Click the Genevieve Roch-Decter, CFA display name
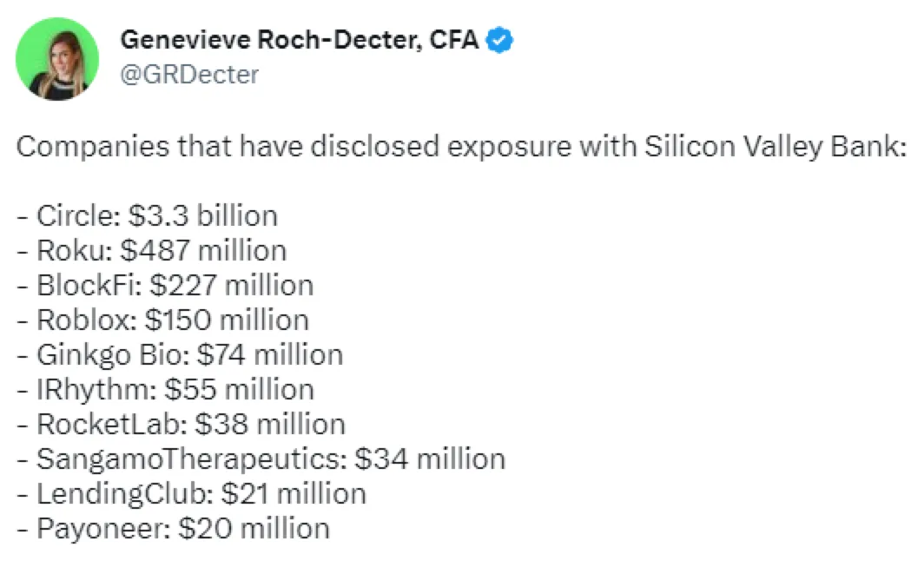Image resolution: width=924 pixels, height=561 pixels. click(300, 39)
